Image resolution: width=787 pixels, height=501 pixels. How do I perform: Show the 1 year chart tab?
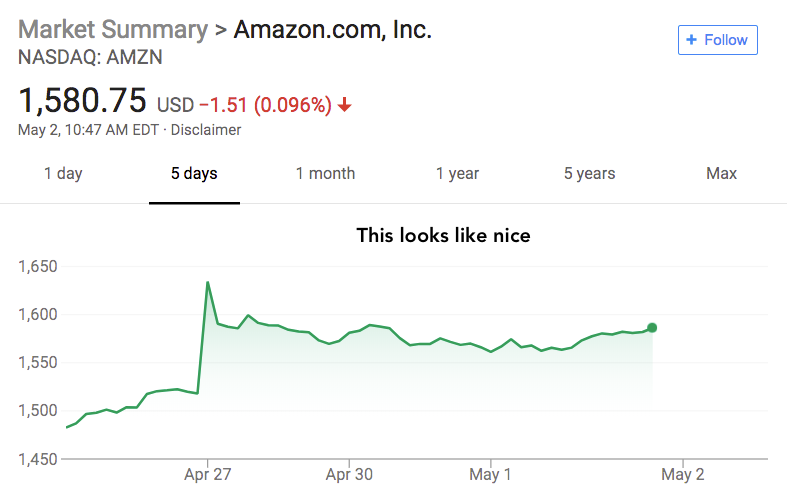[x=457, y=173]
